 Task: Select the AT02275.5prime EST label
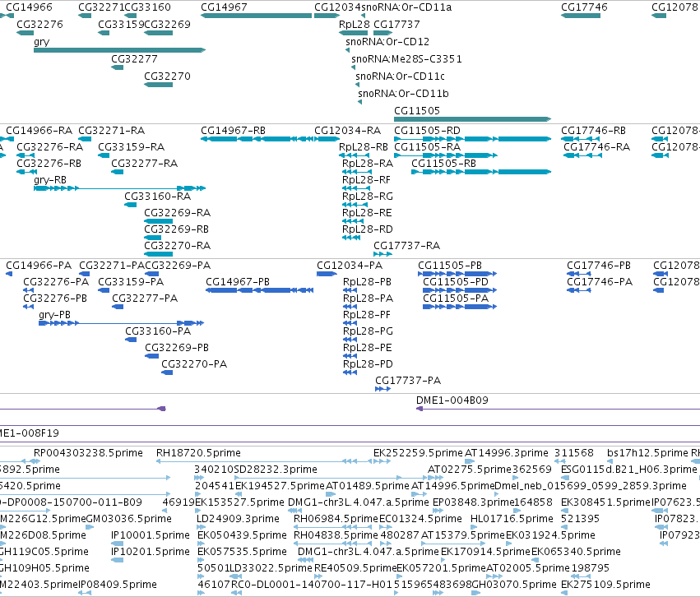pos(470,470)
